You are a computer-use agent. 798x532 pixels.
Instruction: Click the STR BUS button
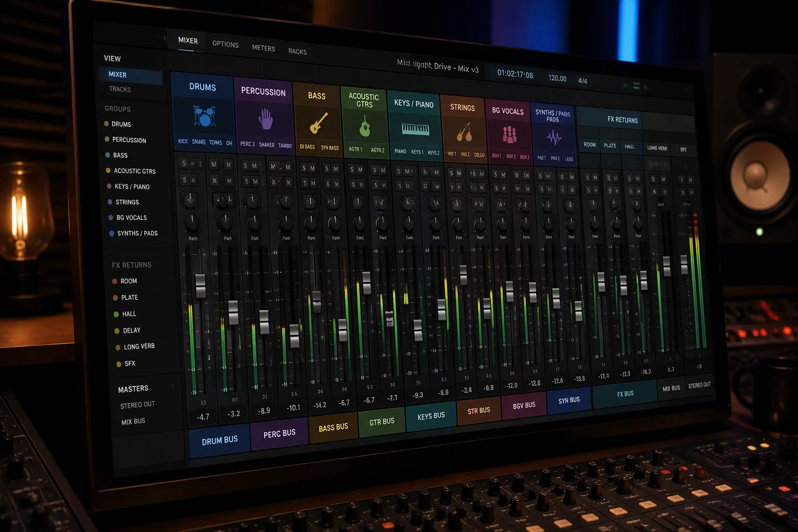[x=478, y=411]
